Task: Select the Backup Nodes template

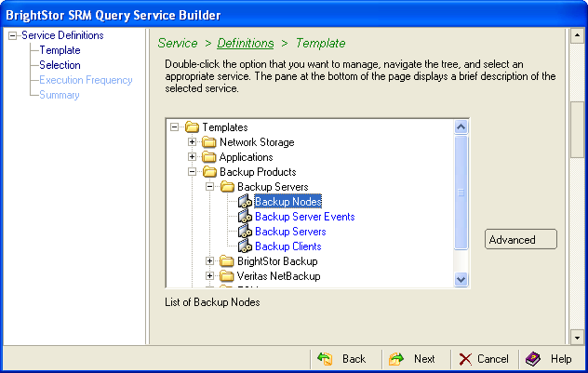Action: click(x=288, y=202)
